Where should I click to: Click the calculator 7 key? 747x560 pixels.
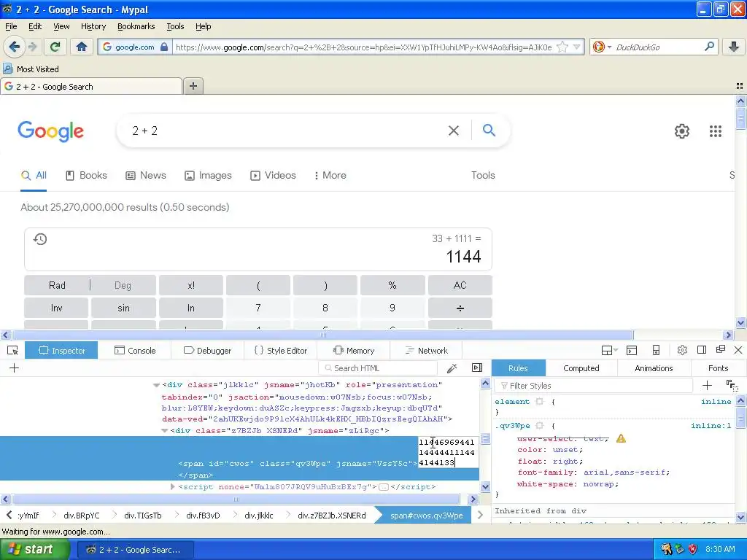click(258, 308)
